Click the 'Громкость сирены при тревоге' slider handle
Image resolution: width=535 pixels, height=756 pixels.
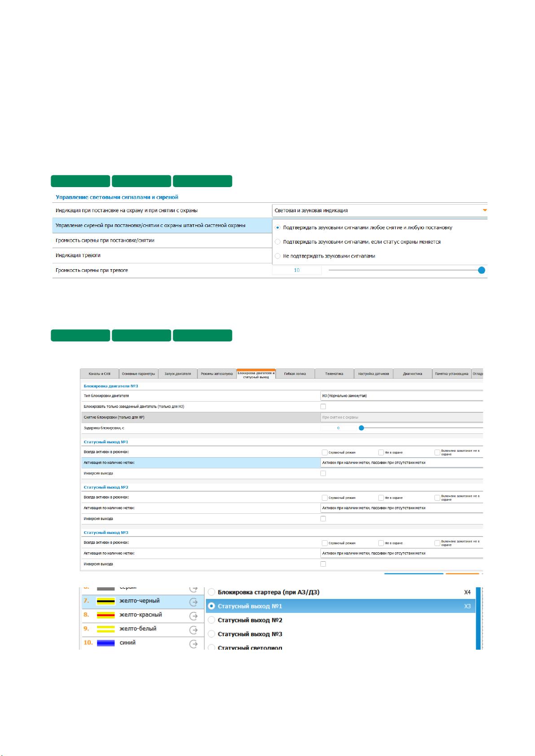[482, 270]
